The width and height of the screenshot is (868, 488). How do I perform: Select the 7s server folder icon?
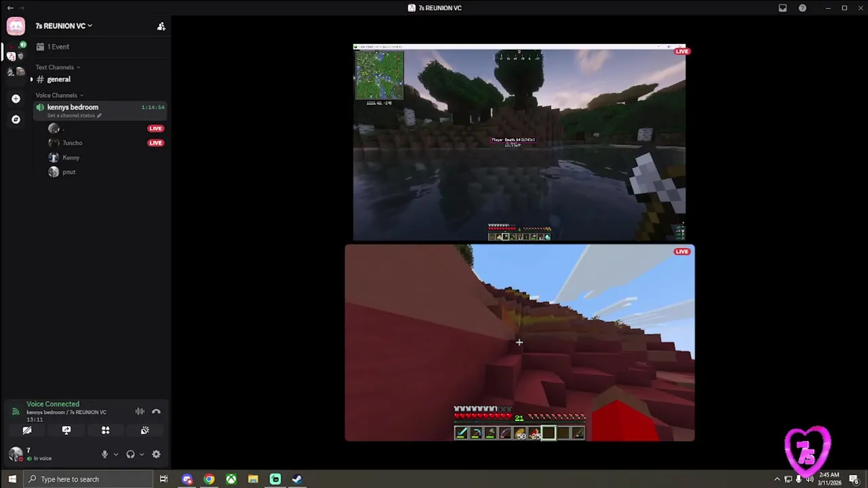pos(16,52)
